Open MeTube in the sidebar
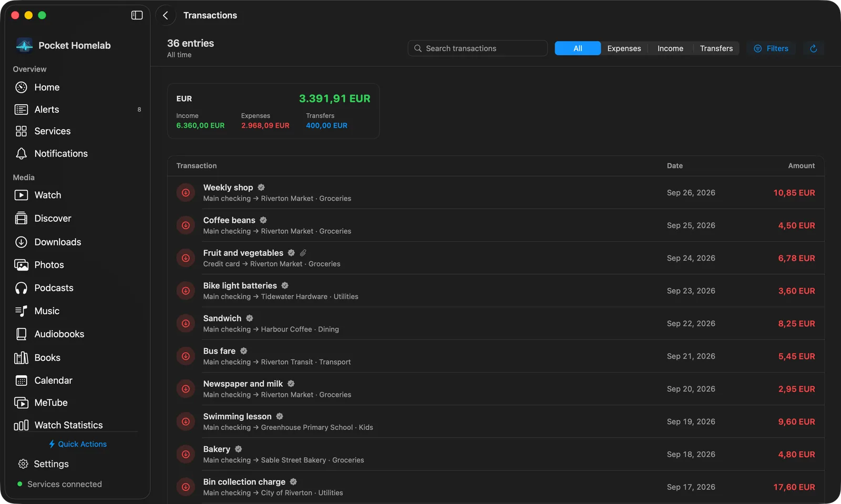Screen dimensions: 841x504 click(78, 403)
